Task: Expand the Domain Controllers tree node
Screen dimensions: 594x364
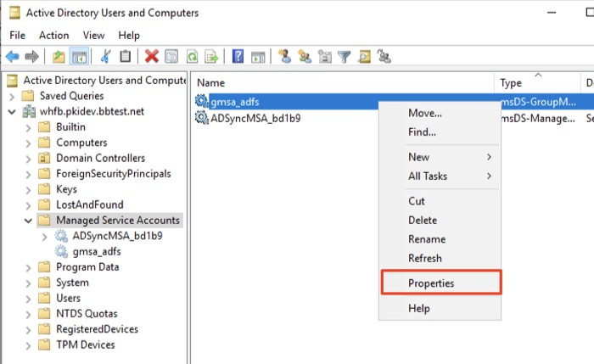Action: [x=28, y=159]
